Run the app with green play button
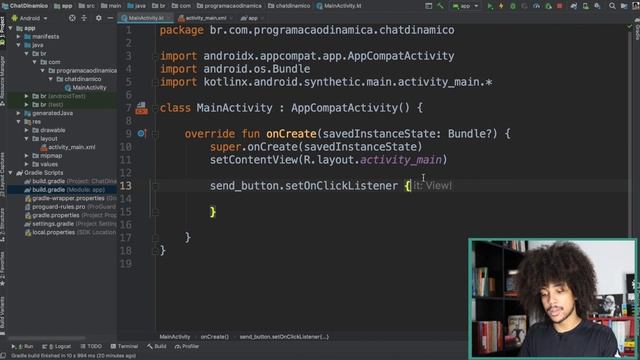 [x=490, y=6]
